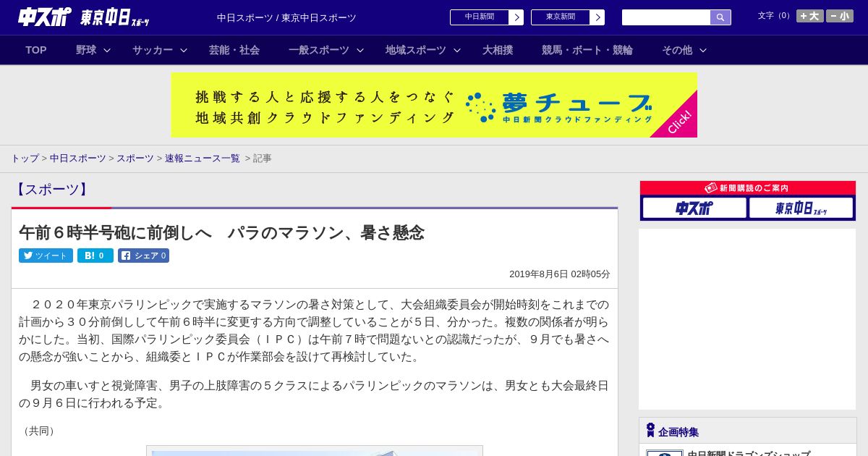The height and width of the screenshot is (456, 868).
Task: Click the 【スポーツ】 section heading
Action: (51, 190)
